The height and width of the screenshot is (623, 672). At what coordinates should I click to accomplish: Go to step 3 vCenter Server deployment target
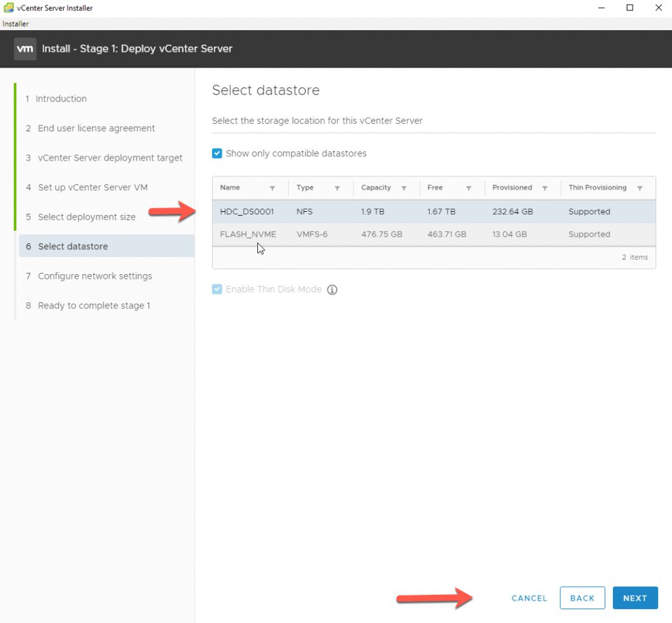104,158
